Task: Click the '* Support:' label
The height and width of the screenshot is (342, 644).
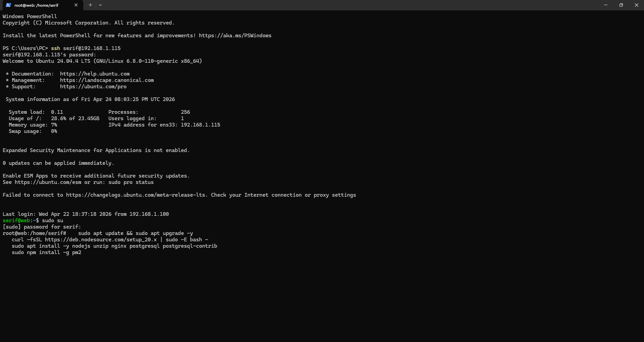Action: pos(20,87)
